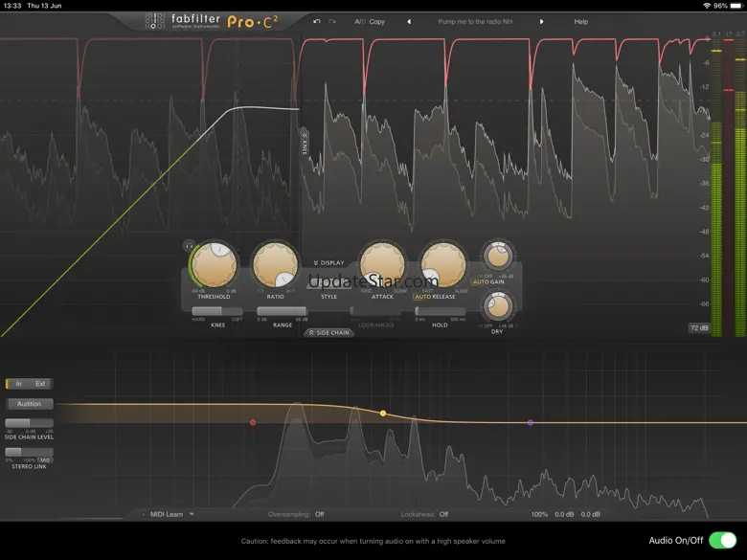Viewport: 747px width, 560px height.
Task: Click the first 0.0 dB input level value
Action: 564,514
